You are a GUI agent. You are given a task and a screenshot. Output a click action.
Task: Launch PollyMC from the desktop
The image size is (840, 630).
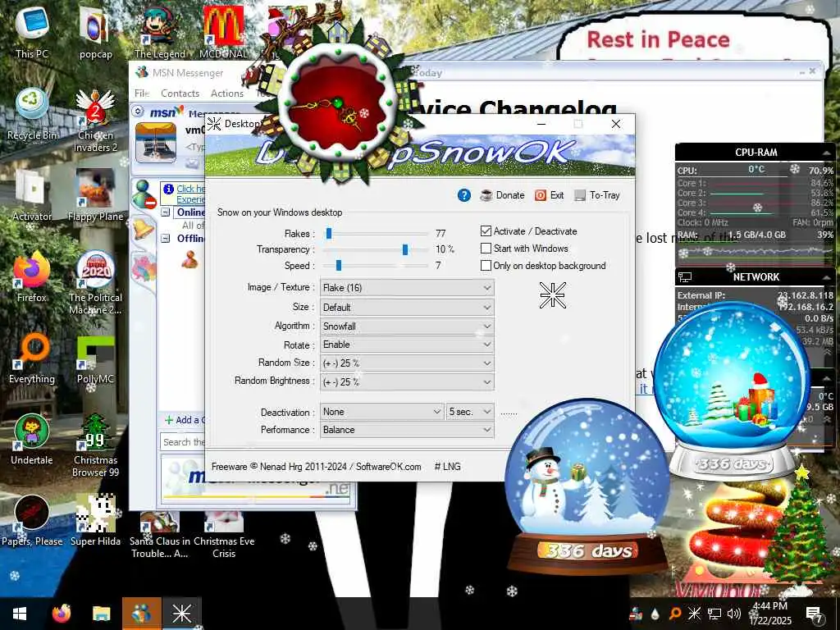click(95, 358)
